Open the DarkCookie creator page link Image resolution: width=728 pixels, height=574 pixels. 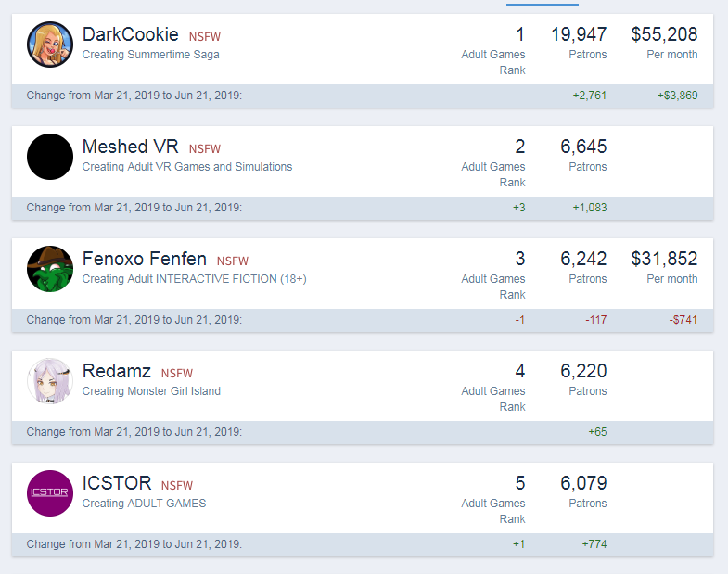pyautogui.click(x=131, y=35)
